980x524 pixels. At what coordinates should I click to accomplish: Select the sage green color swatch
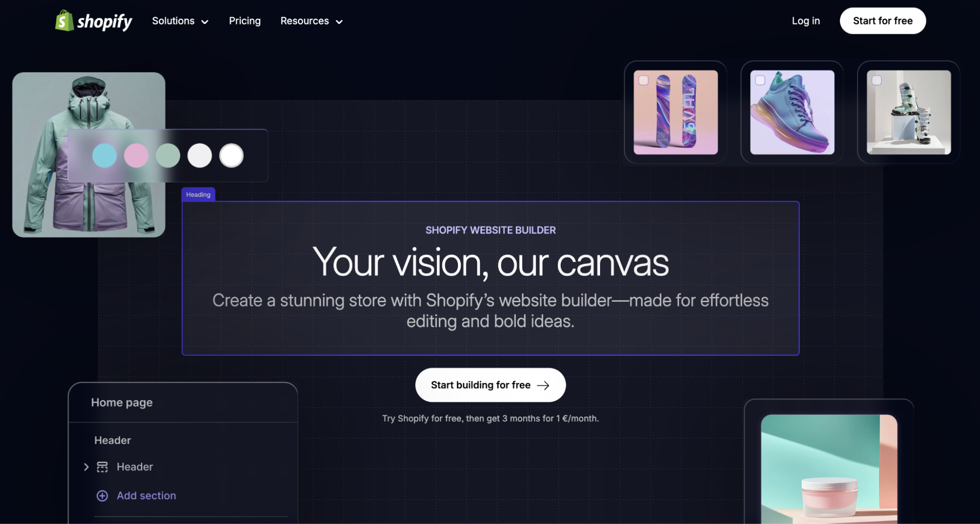pos(168,156)
